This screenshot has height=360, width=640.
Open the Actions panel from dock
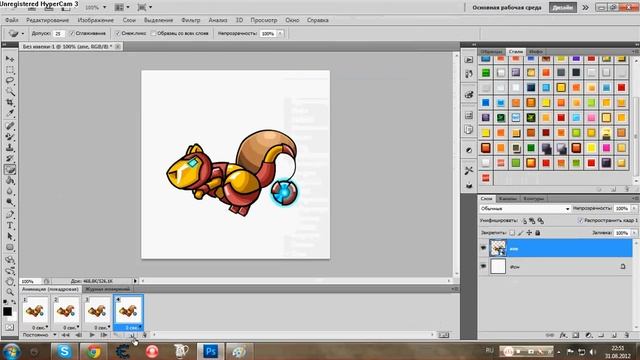click(x=469, y=60)
